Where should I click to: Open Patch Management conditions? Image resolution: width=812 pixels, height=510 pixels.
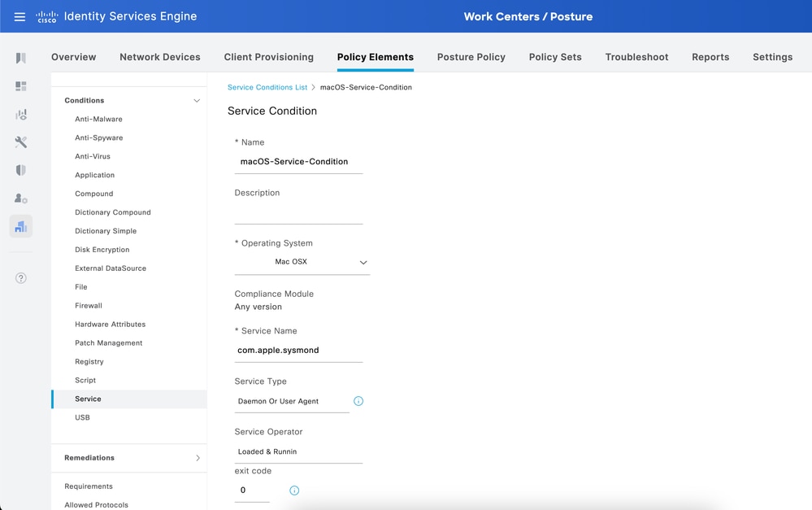coord(109,343)
